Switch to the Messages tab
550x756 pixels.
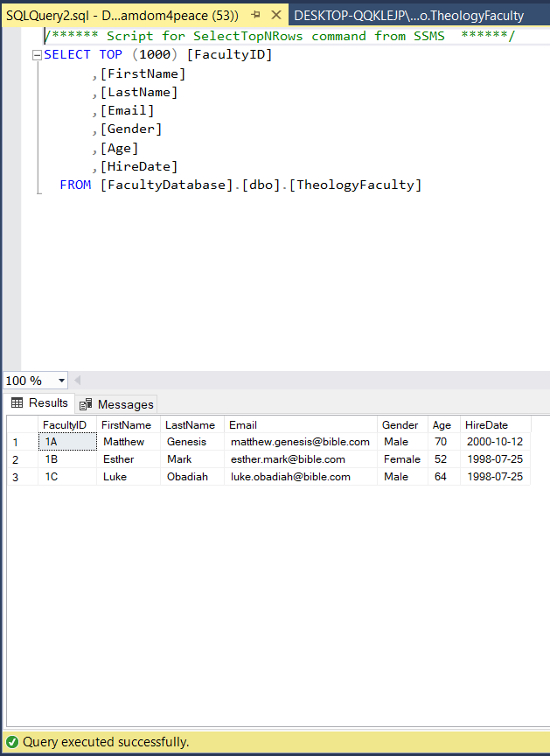coord(116,404)
